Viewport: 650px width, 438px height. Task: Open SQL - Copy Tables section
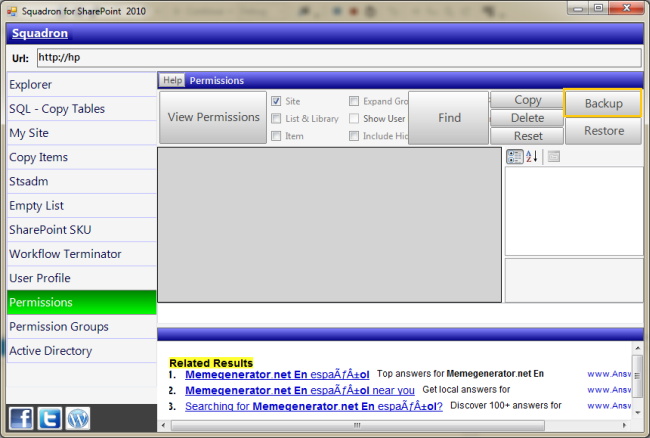pos(82,109)
